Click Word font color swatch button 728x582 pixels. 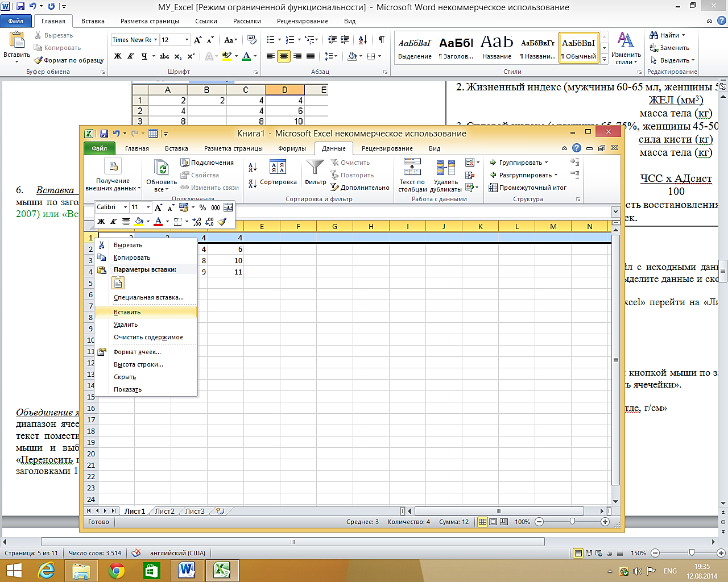coord(246,56)
